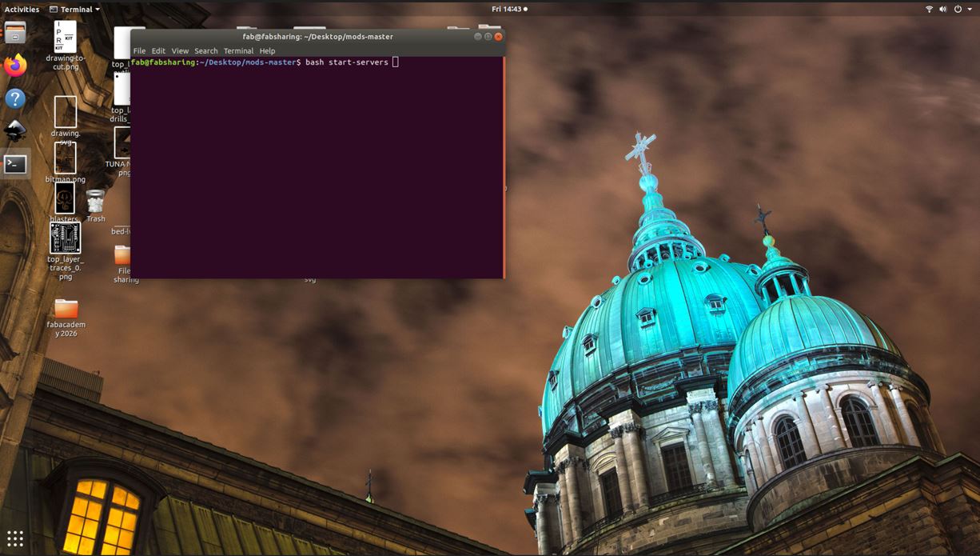
Task: Select the fabacademy 2026 folder
Action: pyautogui.click(x=66, y=317)
